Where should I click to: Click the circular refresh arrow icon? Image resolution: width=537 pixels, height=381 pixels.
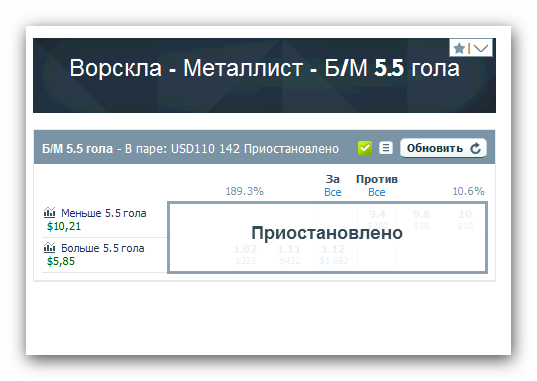tap(476, 148)
